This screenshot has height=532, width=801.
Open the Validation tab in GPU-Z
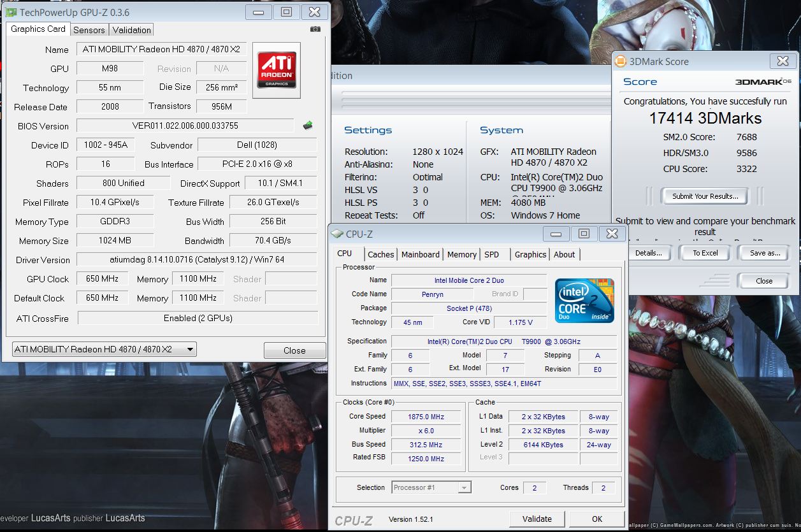[132, 30]
